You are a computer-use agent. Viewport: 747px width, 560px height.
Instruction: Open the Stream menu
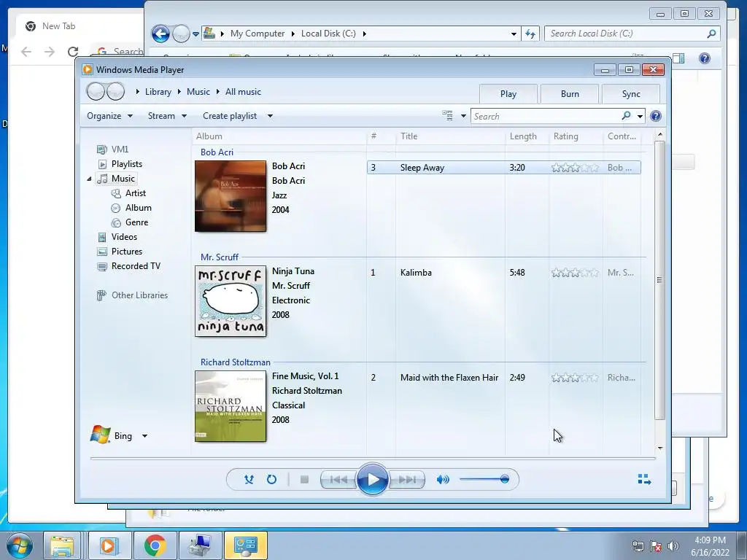(x=167, y=116)
